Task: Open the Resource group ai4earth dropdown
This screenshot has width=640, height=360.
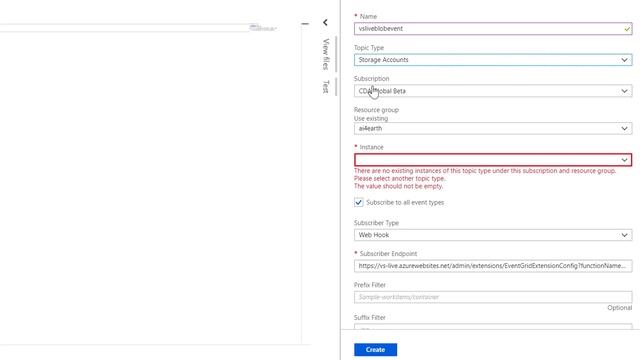Action: point(493,129)
